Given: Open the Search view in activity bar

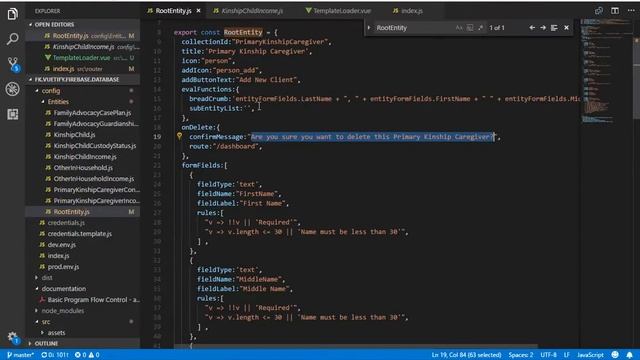Looking at the screenshot, I should 13,39.
